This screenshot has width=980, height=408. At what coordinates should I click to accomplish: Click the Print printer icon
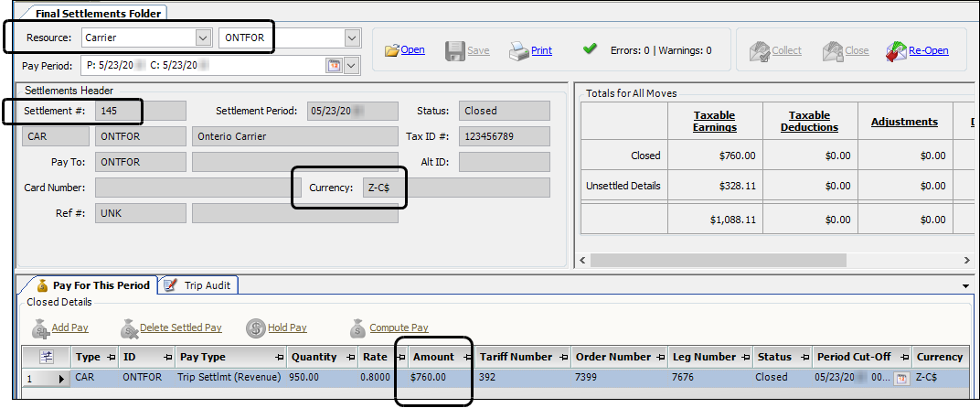(518, 50)
